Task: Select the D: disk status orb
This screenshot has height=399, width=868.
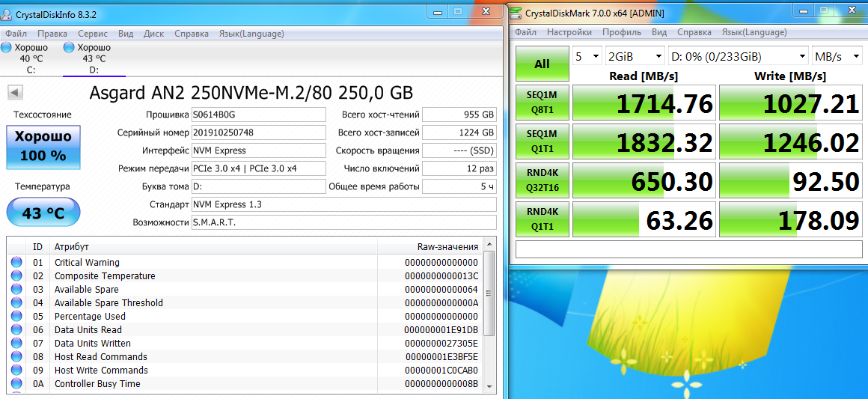Action: (69, 48)
